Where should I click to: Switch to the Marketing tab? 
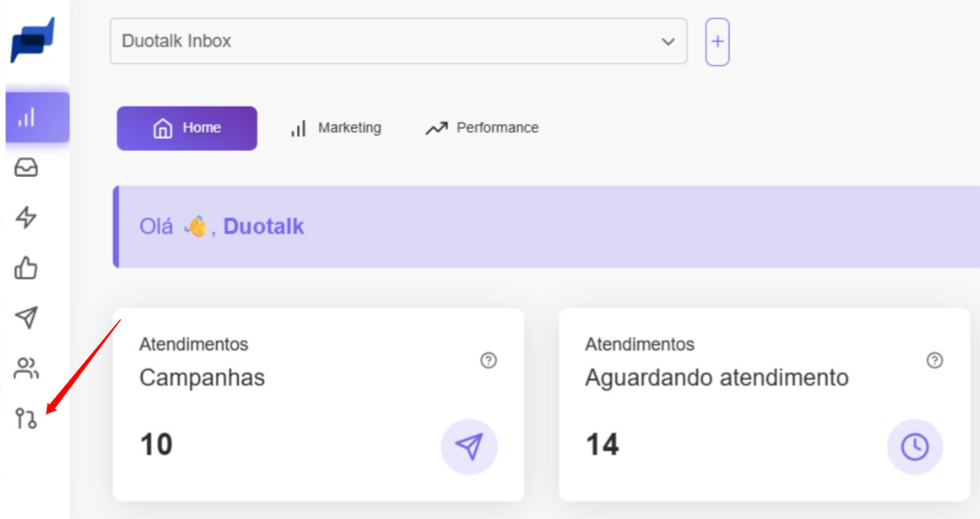pyautogui.click(x=336, y=128)
